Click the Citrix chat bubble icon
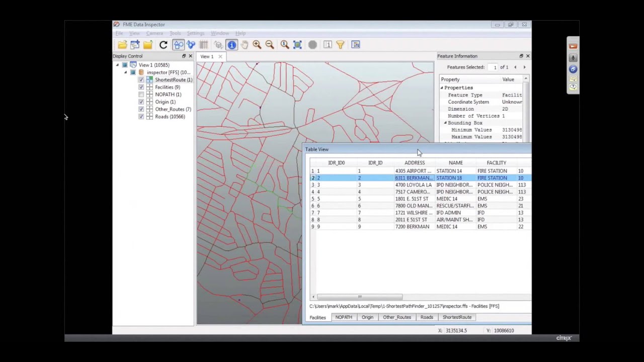644x362 pixels. (573, 78)
